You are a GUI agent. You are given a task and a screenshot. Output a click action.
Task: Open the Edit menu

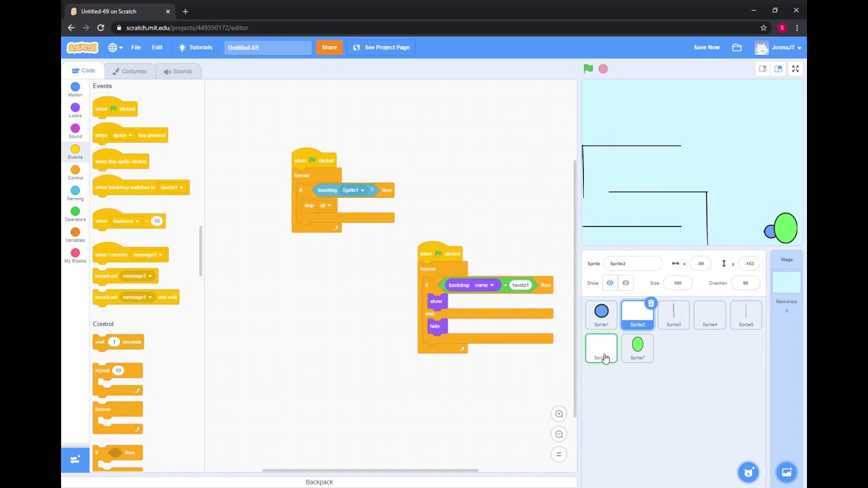pos(157,47)
